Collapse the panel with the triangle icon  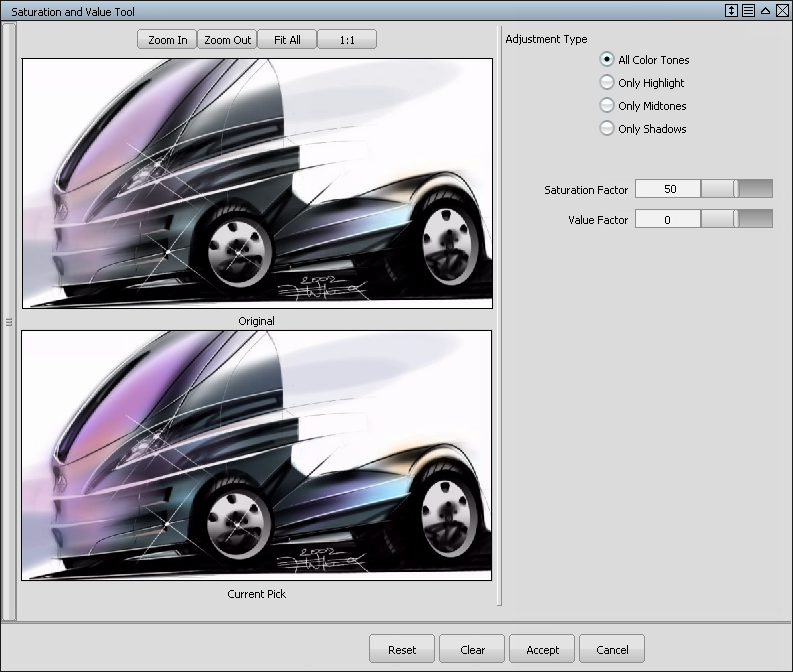(x=765, y=11)
